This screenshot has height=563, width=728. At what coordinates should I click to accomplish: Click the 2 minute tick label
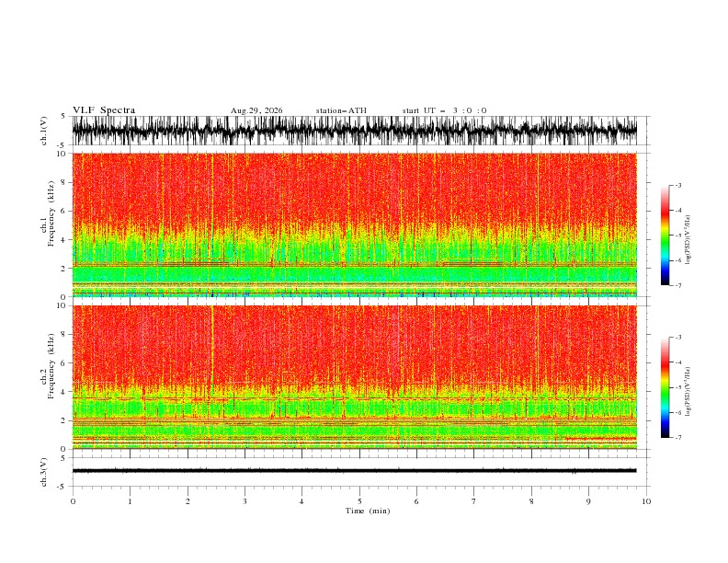[x=188, y=501]
